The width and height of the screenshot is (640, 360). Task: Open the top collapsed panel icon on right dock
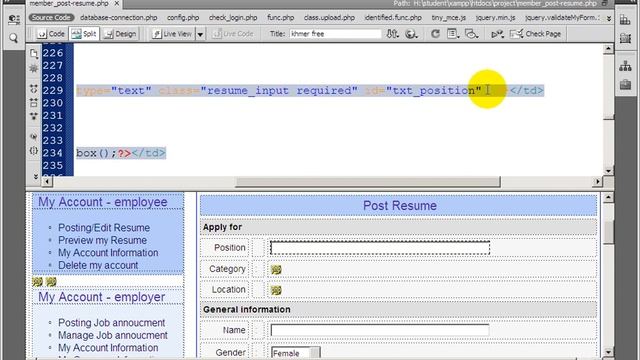tap(625, 19)
